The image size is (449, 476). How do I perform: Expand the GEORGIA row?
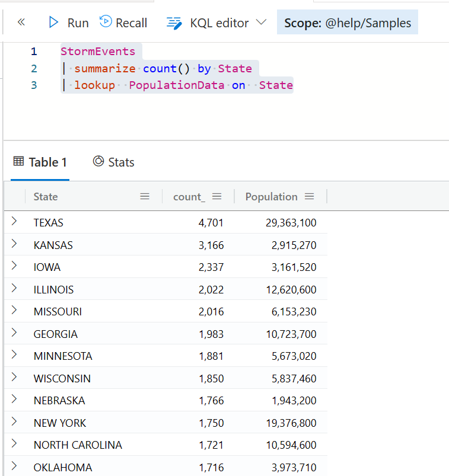click(14, 333)
